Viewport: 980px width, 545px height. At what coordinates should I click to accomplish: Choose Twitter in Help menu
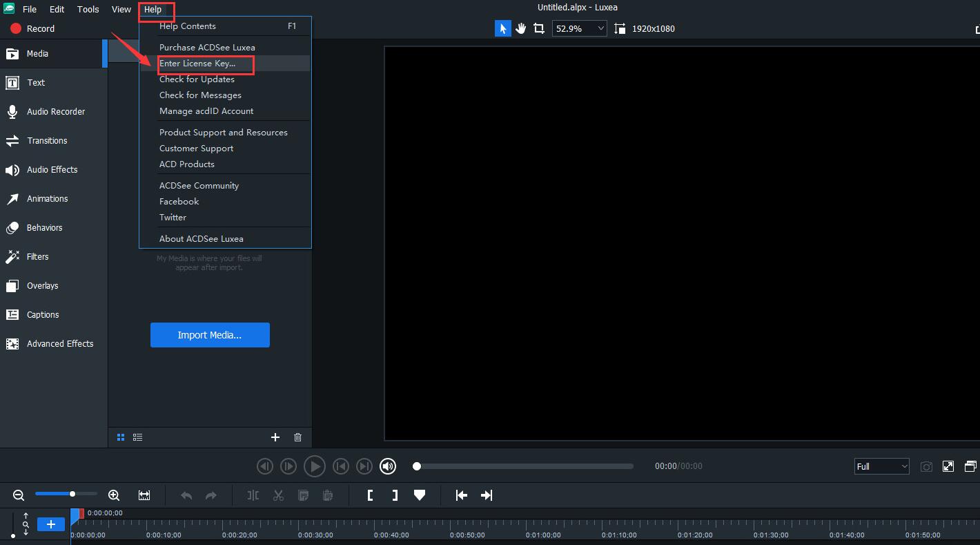coord(225,217)
